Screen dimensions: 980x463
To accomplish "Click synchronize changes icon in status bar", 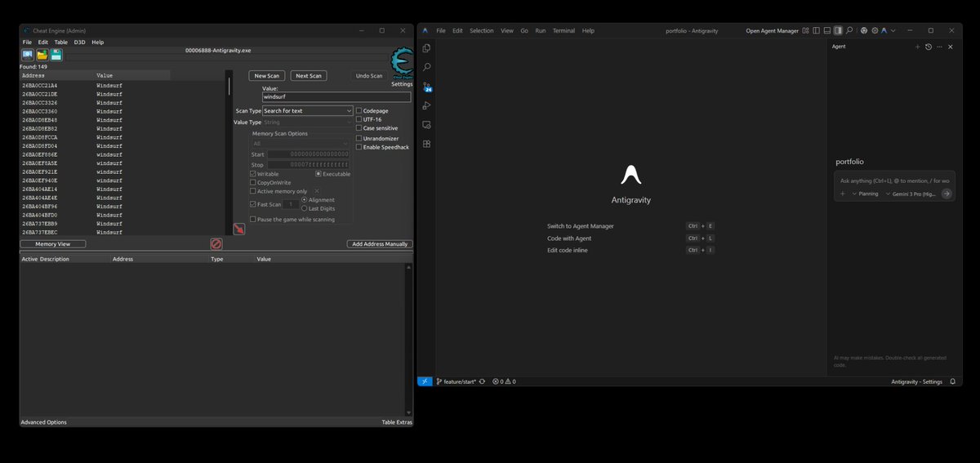I will point(482,381).
